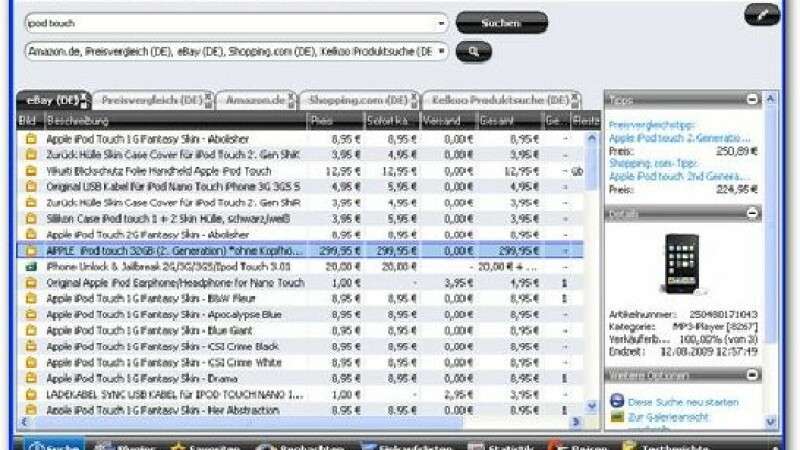Image resolution: width=800 pixels, height=450 pixels.
Task: Click folder icon of Original USB Kabel row
Action: (31, 186)
